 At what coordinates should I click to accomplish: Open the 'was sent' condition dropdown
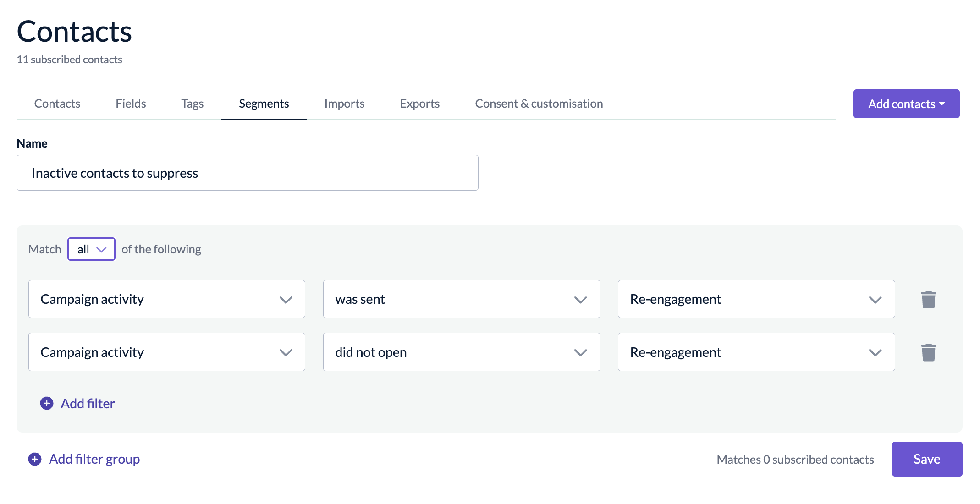click(462, 299)
